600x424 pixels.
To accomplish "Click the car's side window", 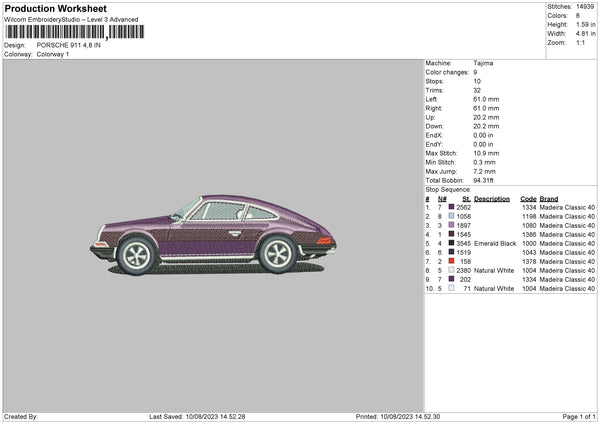I will pyautogui.click(x=223, y=211).
